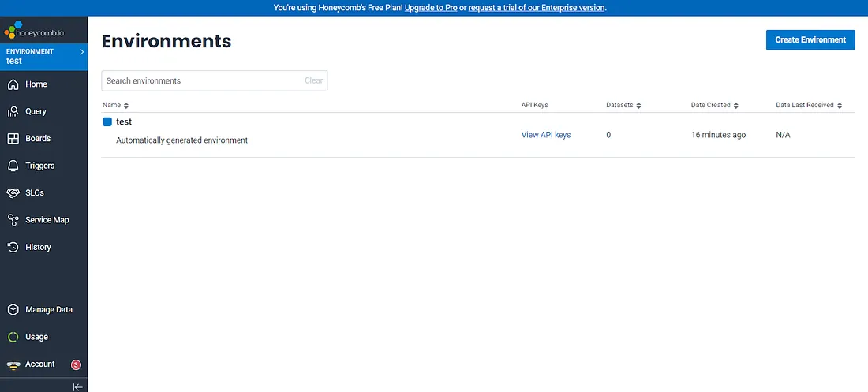Open SLOs handshake icon
Screen dimensions: 868x392
13,193
